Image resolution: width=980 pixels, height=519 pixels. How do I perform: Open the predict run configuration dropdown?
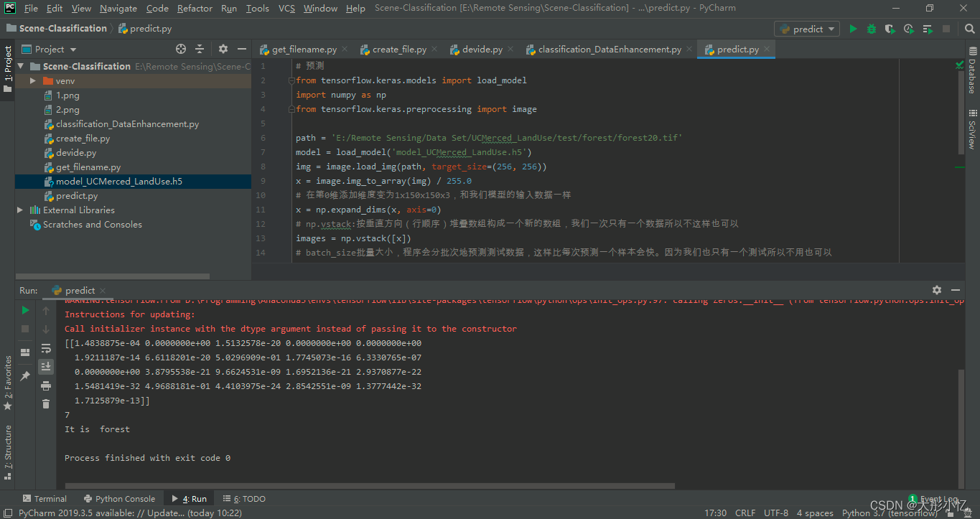click(807, 29)
